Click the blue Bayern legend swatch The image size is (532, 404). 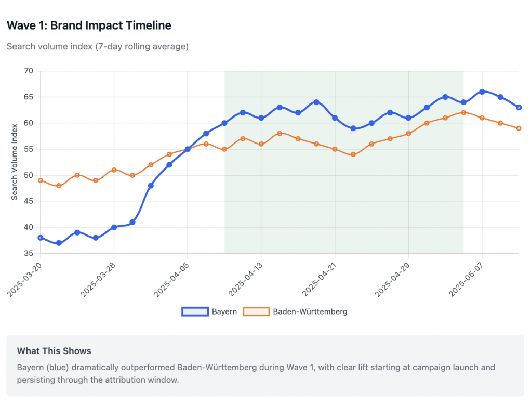(195, 311)
